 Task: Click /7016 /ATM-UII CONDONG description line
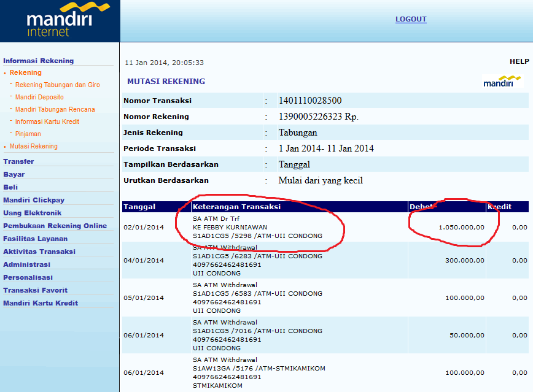[257, 331]
